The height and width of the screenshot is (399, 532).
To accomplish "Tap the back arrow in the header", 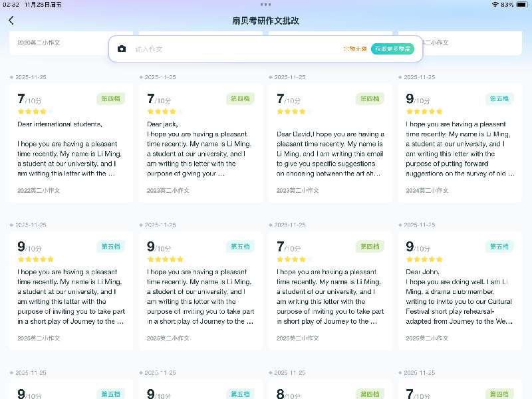I will (x=11, y=21).
